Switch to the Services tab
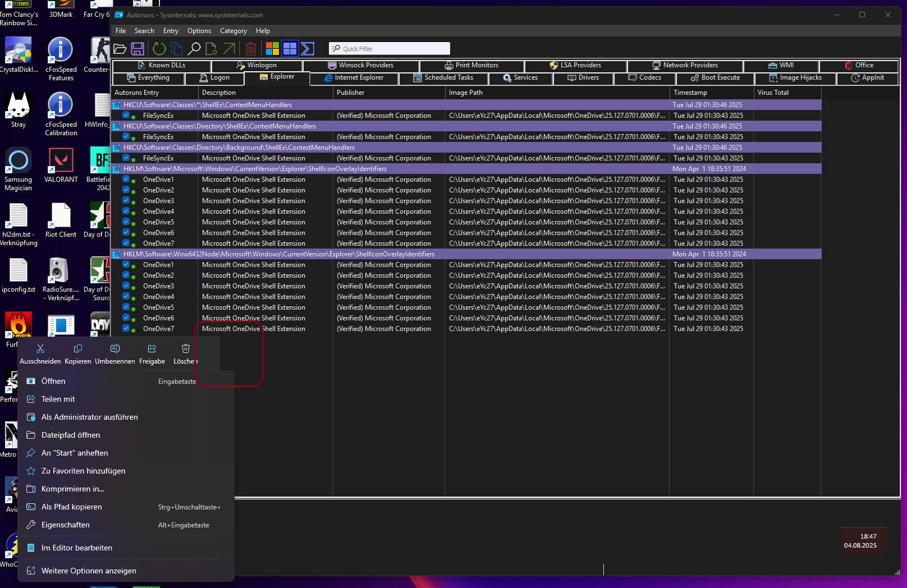The height and width of the screenshot is (588, 907). tap(520, 78)
